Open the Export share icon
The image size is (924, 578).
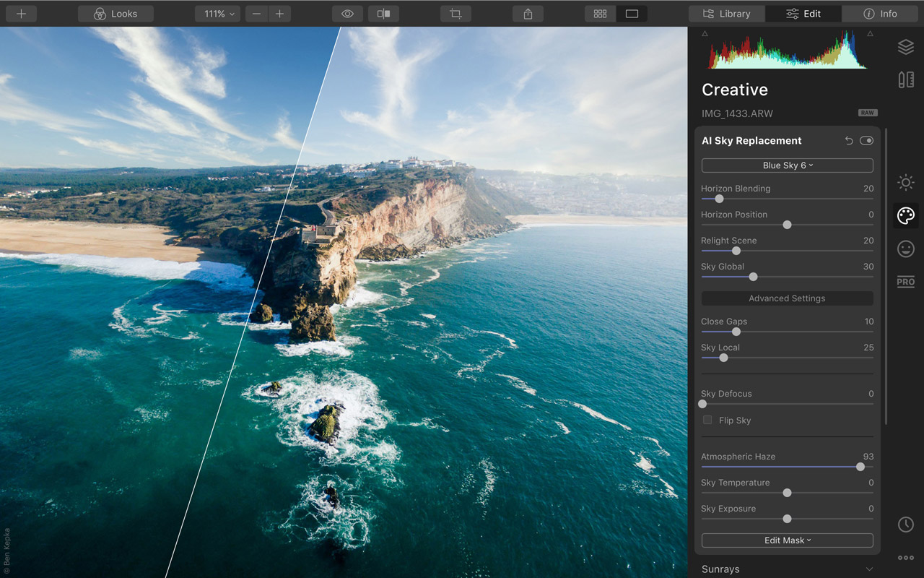coord(528,13)
